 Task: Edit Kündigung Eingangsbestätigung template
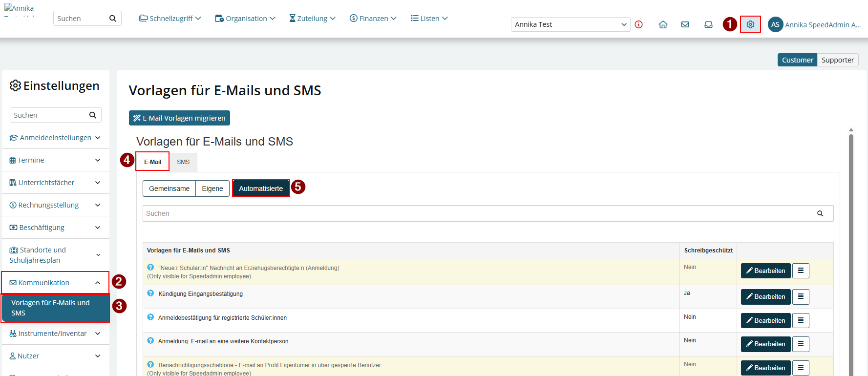coord(765,296)
